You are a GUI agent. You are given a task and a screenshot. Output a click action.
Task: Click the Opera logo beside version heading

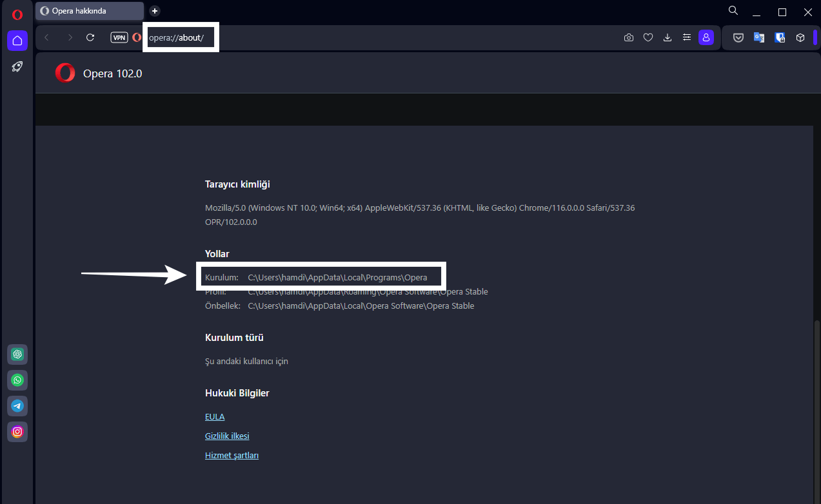[x=64, y=73]
